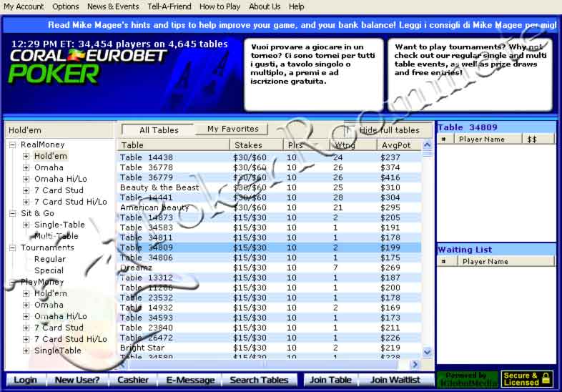Screen dimensions: 562x392
Task: Click the $416 average pot cell
Action: (x=390, y=177)
